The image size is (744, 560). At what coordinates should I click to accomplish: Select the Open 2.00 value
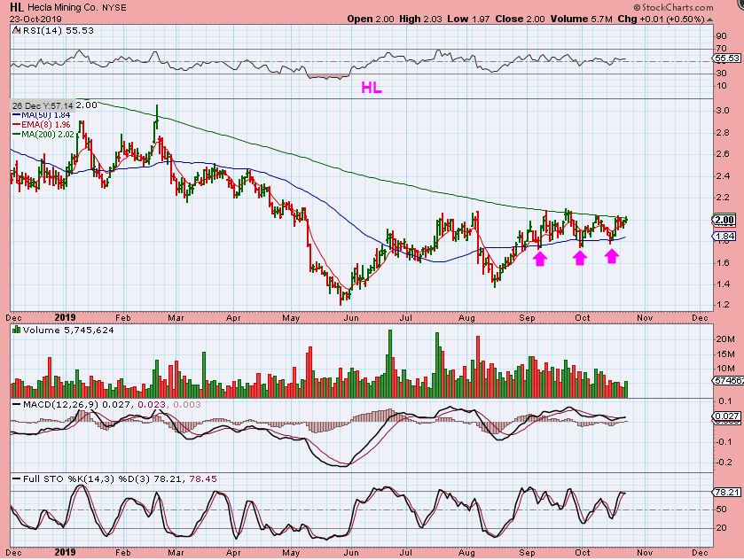tap(371, 19)
